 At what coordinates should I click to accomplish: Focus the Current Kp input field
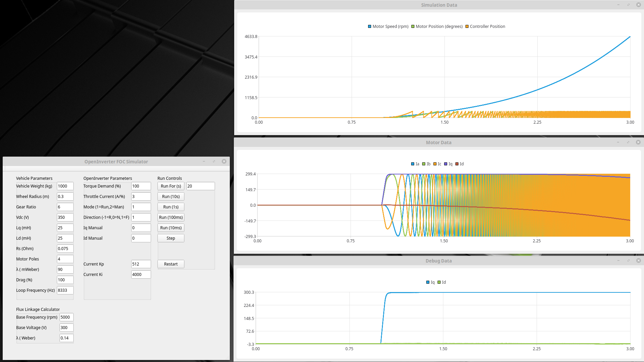click(141, 264)
